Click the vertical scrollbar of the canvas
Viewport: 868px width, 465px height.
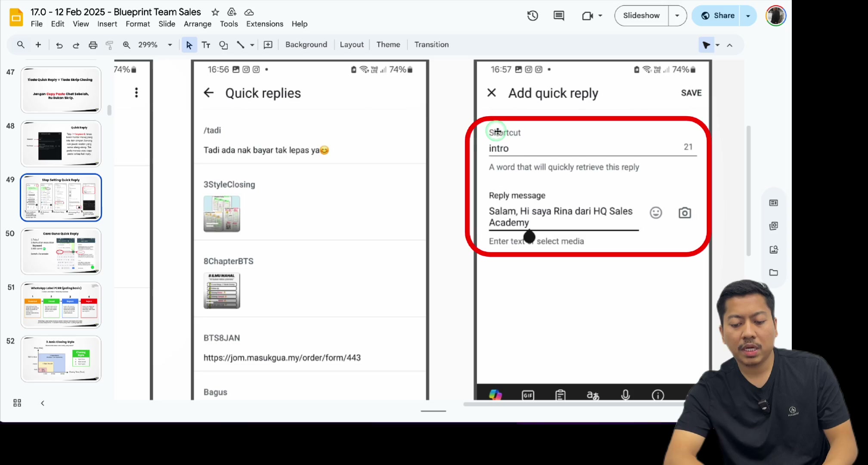click(x=749, y=191)
